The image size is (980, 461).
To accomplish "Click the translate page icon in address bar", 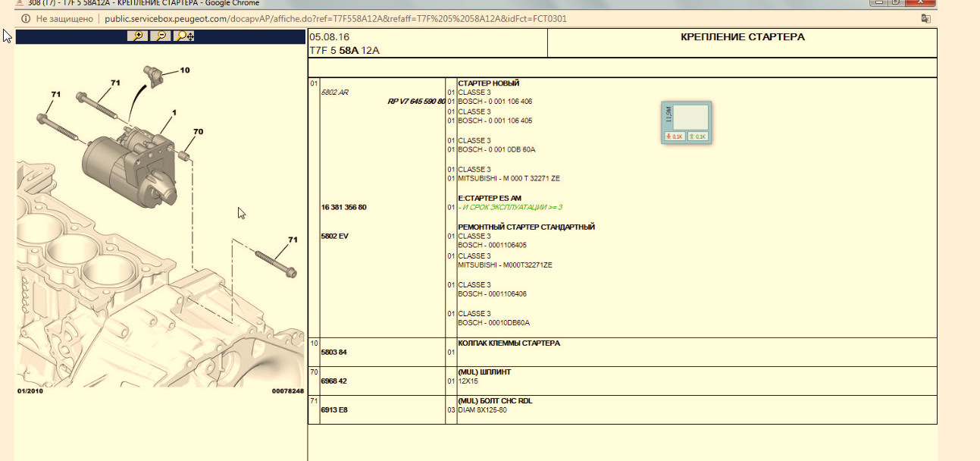I will 925,18.
